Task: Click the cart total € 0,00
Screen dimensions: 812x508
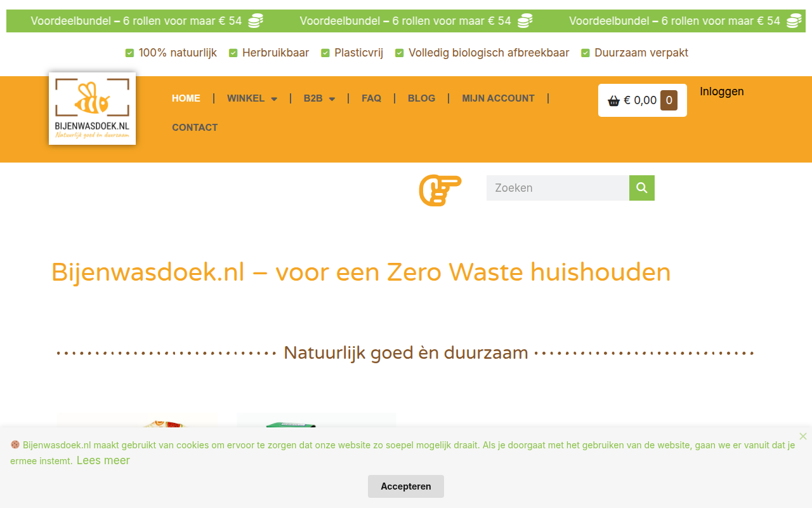Action: [640, 100]
